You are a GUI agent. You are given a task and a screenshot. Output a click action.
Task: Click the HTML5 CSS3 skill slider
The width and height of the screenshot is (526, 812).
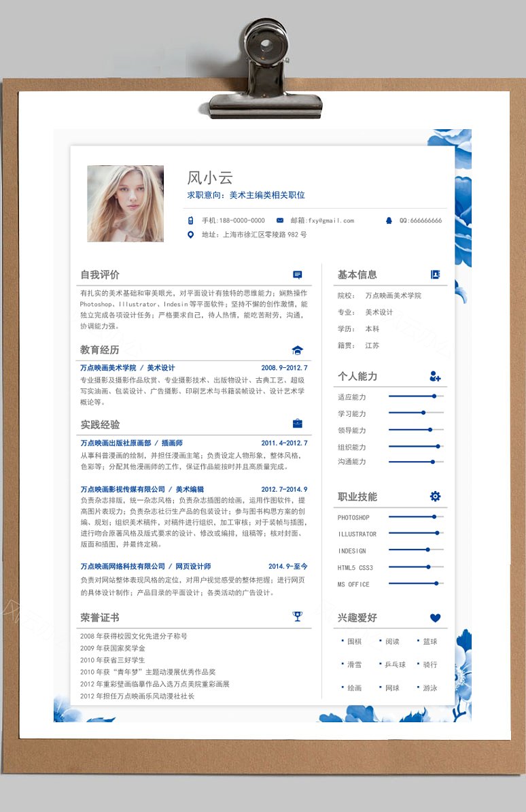[x=416, y=566]
